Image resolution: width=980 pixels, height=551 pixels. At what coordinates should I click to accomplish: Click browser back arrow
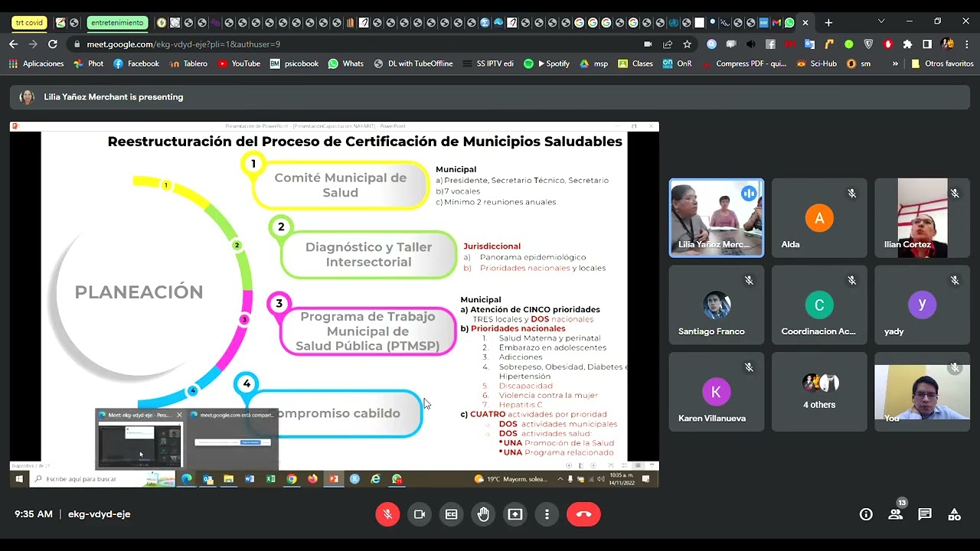[x=13, y=44]
